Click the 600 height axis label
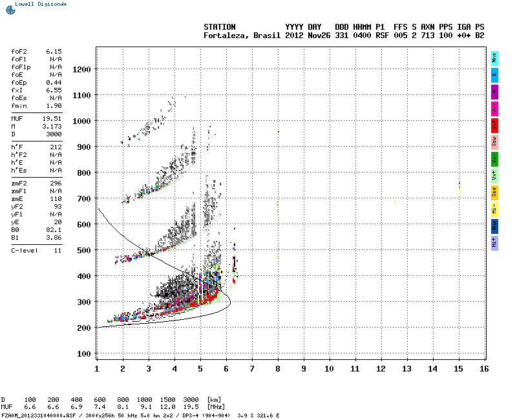The height and width of the screenshot is (420, 517). click(x=83, y=224)
